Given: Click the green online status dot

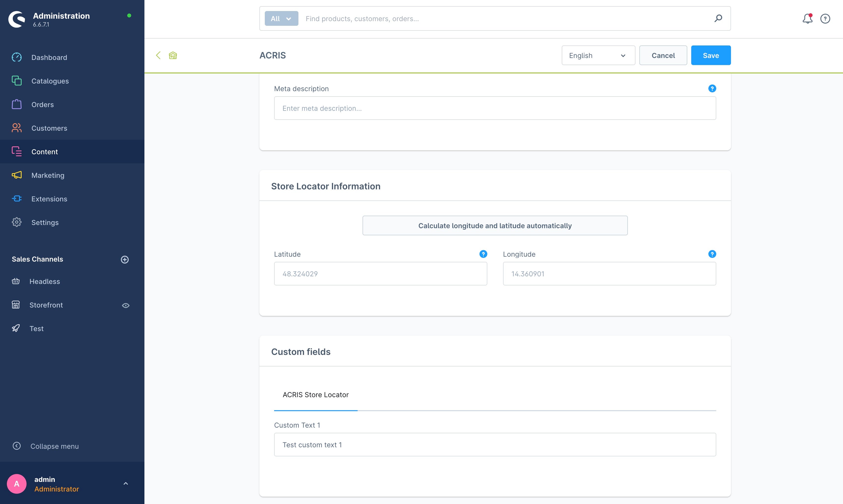Looking at the screenshot, I should (129, 15).
